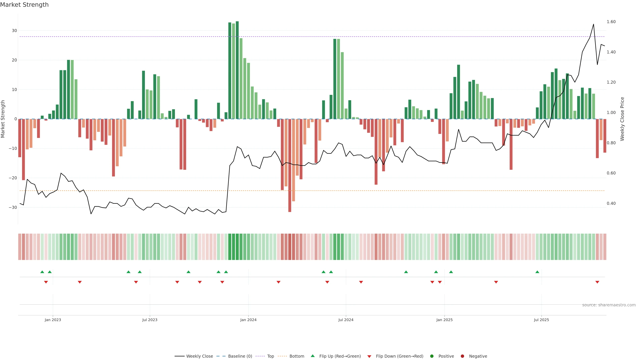
Task: Click the source: sharemaestro.com text
Action: click(x=609, y=305)
